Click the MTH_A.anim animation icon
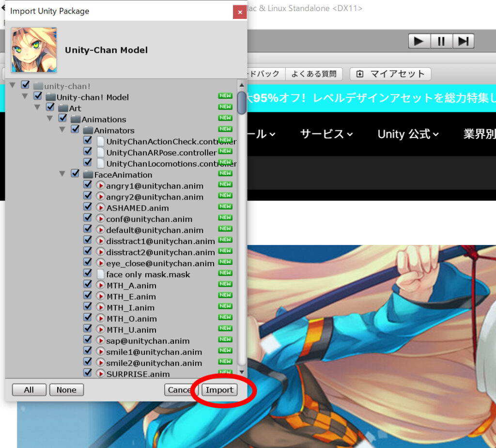The height and width of the screenshot is (448, 496). tap(100, 285)
